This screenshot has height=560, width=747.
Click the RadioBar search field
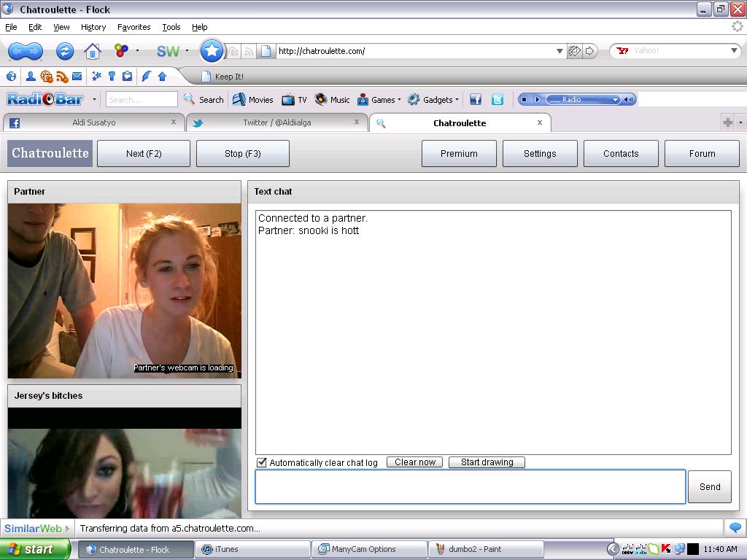pos(142,99)
